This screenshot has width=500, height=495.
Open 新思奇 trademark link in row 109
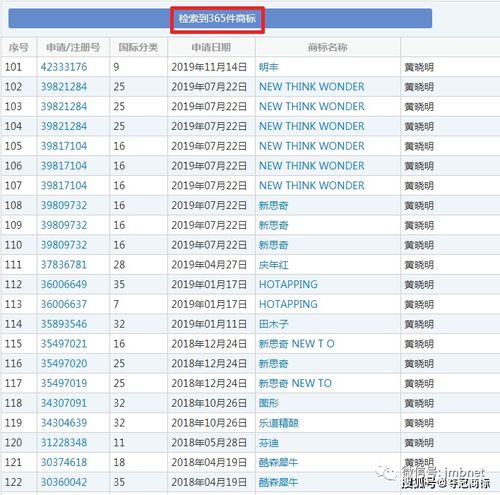click(274, 225)
